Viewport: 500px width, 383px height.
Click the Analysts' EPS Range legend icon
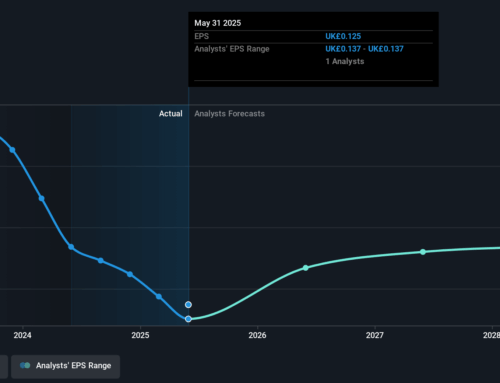pos(25,366)
